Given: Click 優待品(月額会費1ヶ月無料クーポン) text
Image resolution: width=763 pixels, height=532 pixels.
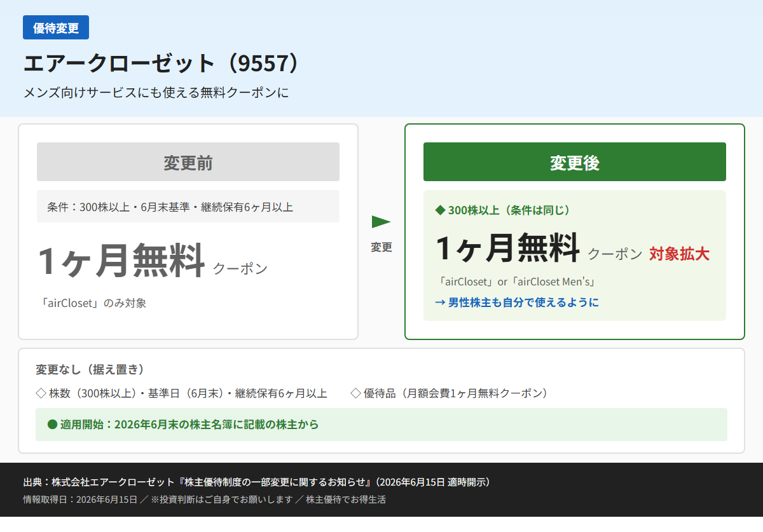Looking at the screenshot, I should [x=455, y=393].
